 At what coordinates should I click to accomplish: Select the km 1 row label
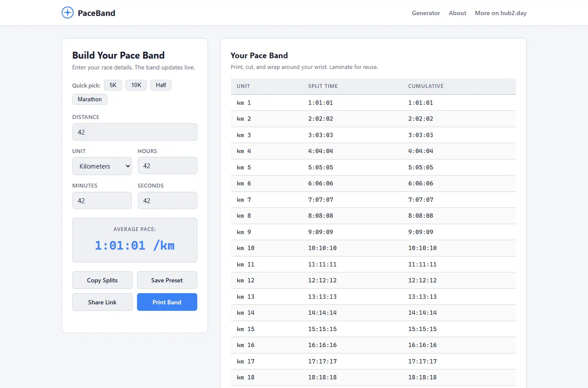pos(244,103)
